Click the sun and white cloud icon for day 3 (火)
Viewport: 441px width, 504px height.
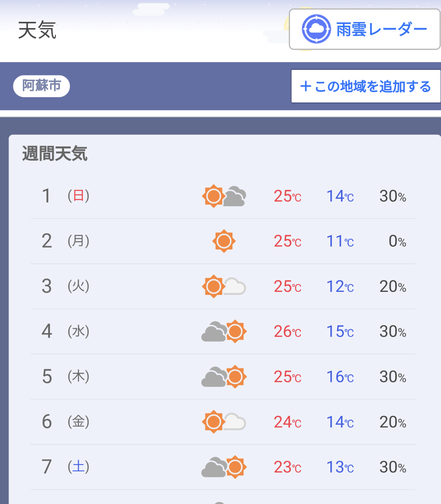[x=224, y=286]
